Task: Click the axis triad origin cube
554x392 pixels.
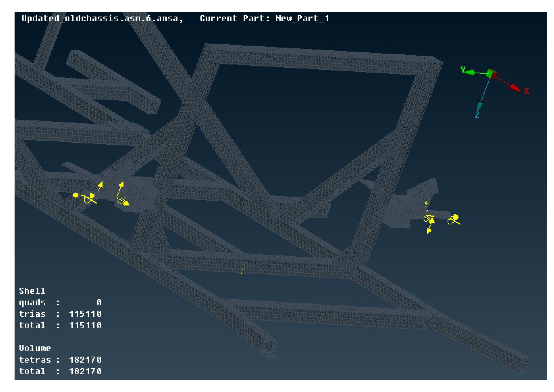Action: pyautogui.click(x=491, y=73)
